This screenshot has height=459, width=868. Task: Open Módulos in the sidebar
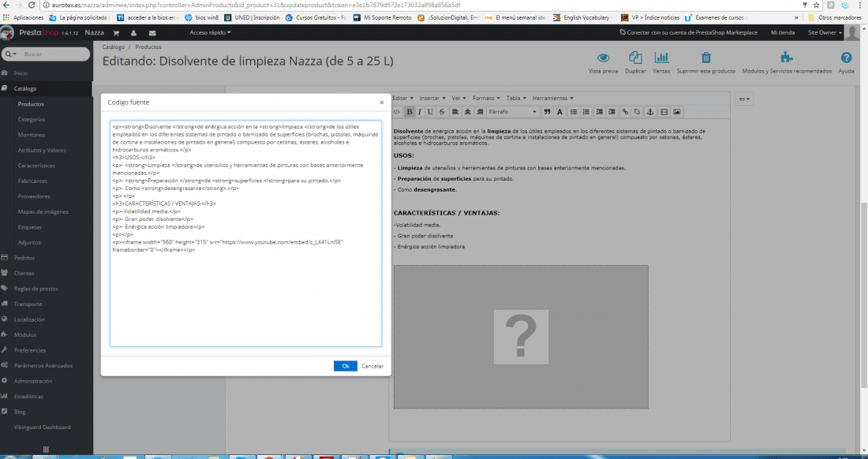click(x=25, y=334)
